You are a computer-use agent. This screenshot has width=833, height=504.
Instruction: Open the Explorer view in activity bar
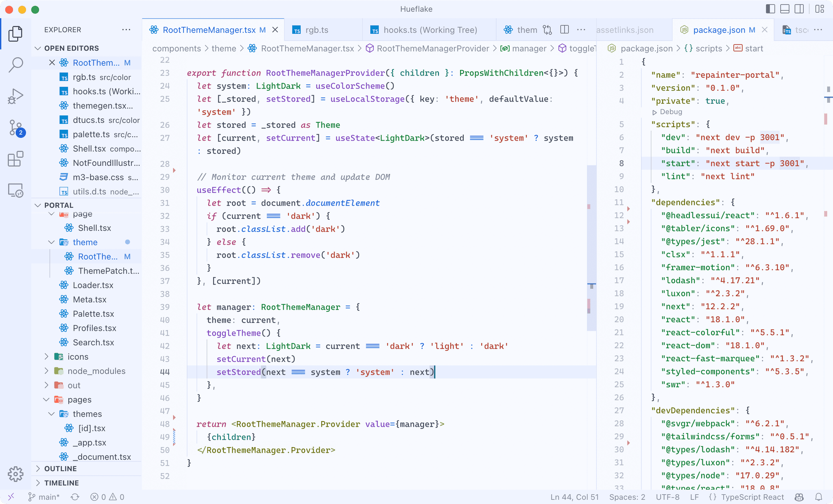(x=15, y=33)
